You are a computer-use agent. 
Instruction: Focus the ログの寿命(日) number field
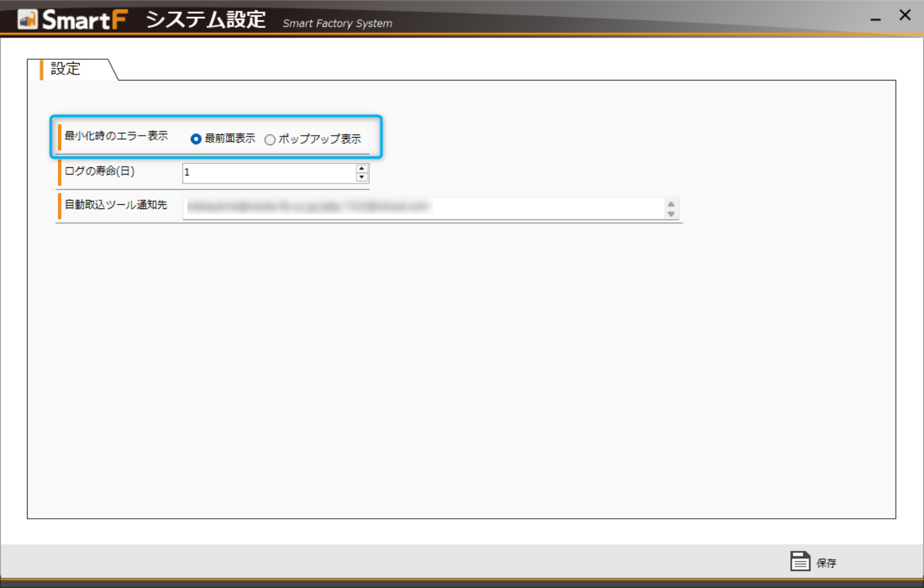269,173
